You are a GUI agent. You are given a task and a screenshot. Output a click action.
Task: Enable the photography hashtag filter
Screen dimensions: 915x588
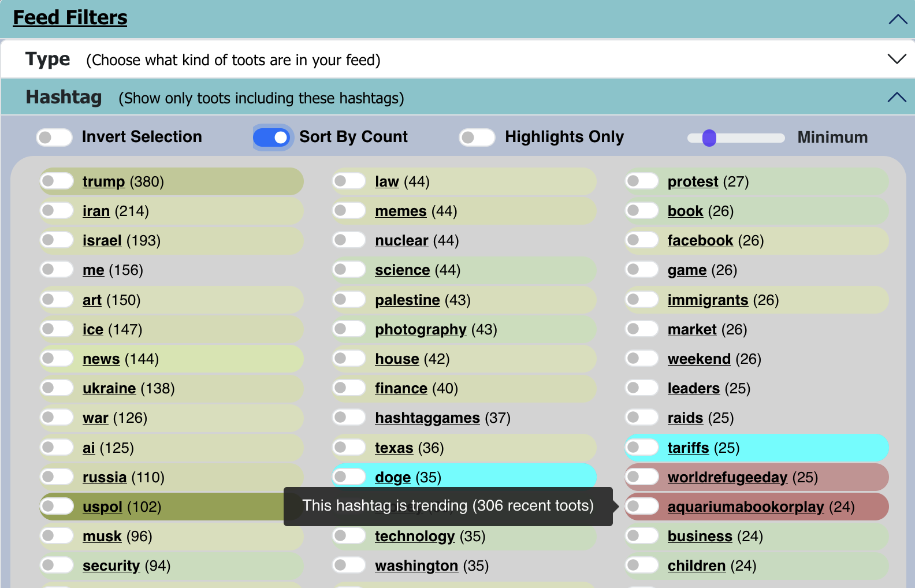349,329
